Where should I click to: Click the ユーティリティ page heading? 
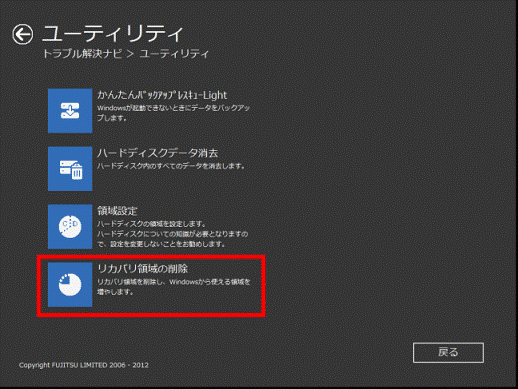coord(113,34)
